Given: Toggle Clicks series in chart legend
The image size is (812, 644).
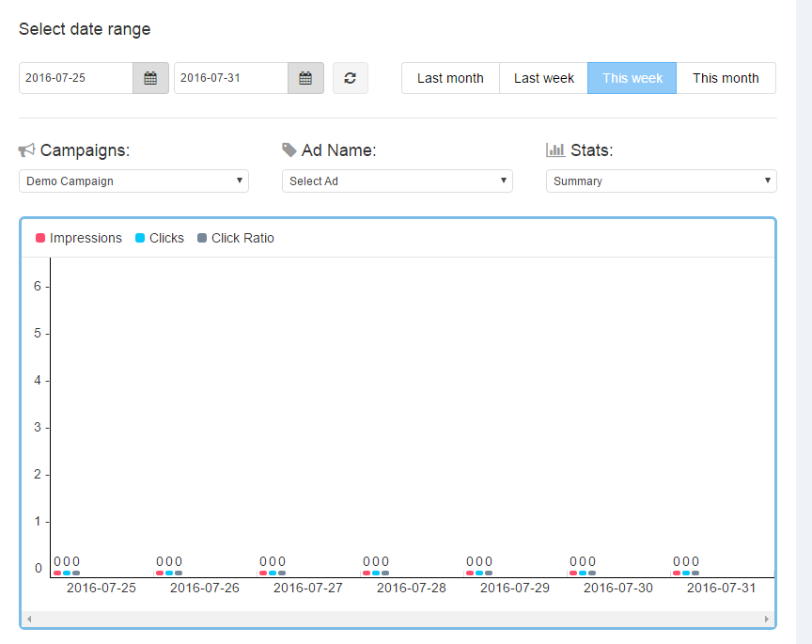Looking at the screenshot, I should (x=160, y=238).
